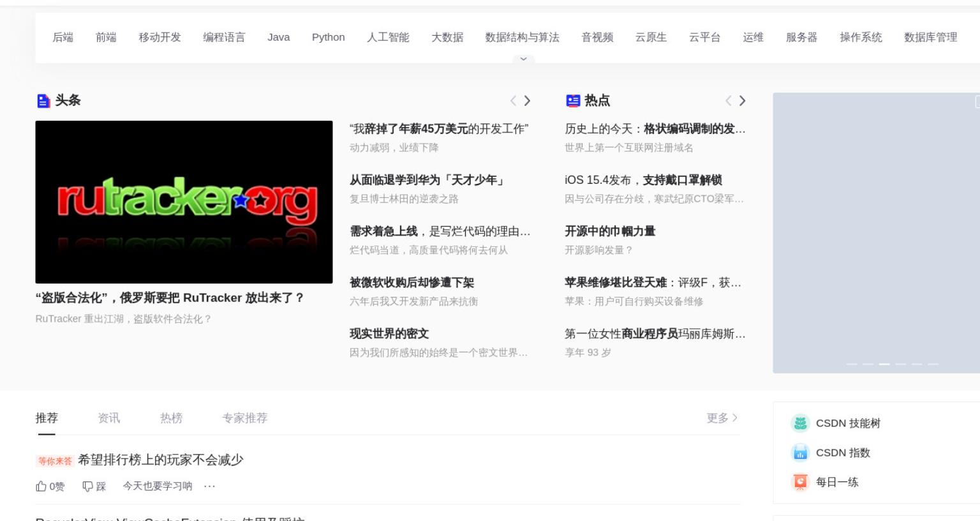The height and width of the screenshot is (521, 980).
Task: Click 更多 to see more recommendations
Action: click(722, 418)
